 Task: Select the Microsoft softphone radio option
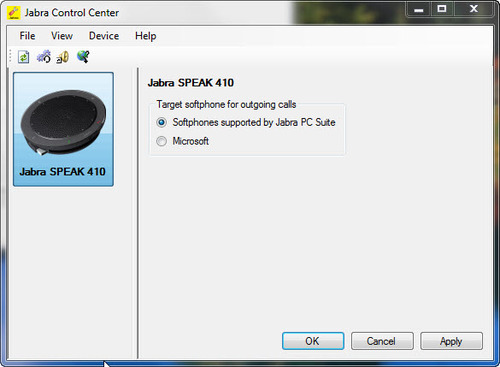coord(182,141)
